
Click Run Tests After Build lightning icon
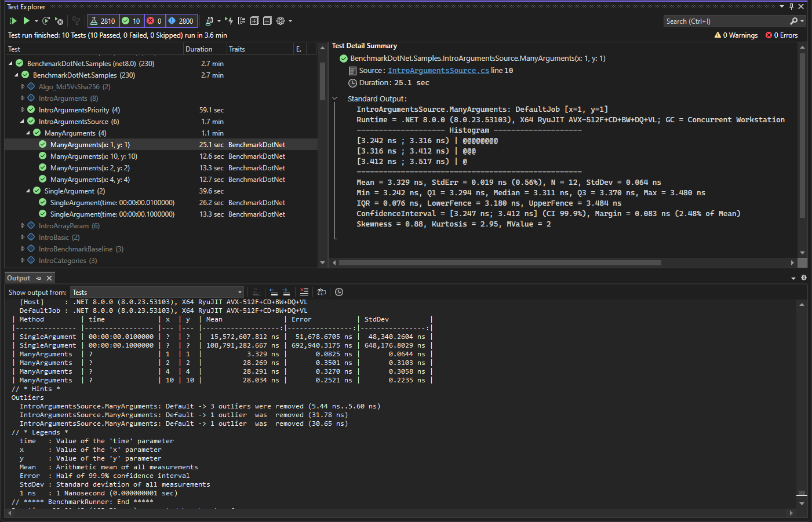(229, 21)
